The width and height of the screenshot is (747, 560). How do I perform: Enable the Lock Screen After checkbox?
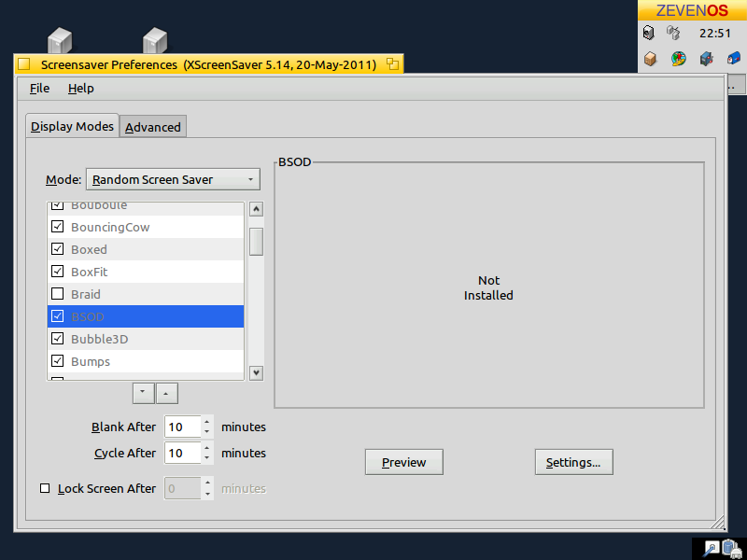tap(45, 488)
